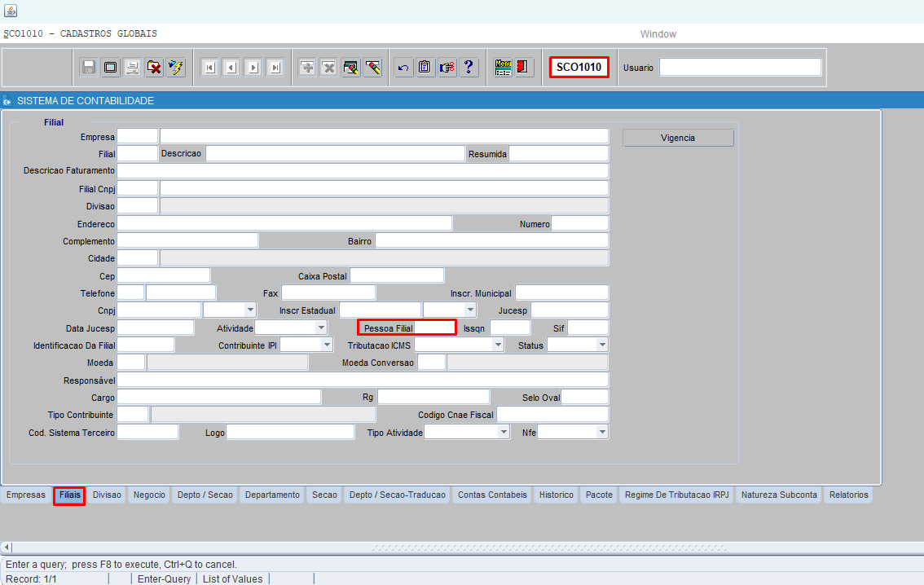This screenshot has height=585, width=924.
Task: Click the insert record plus icon
Action: (x=307, y=68)
